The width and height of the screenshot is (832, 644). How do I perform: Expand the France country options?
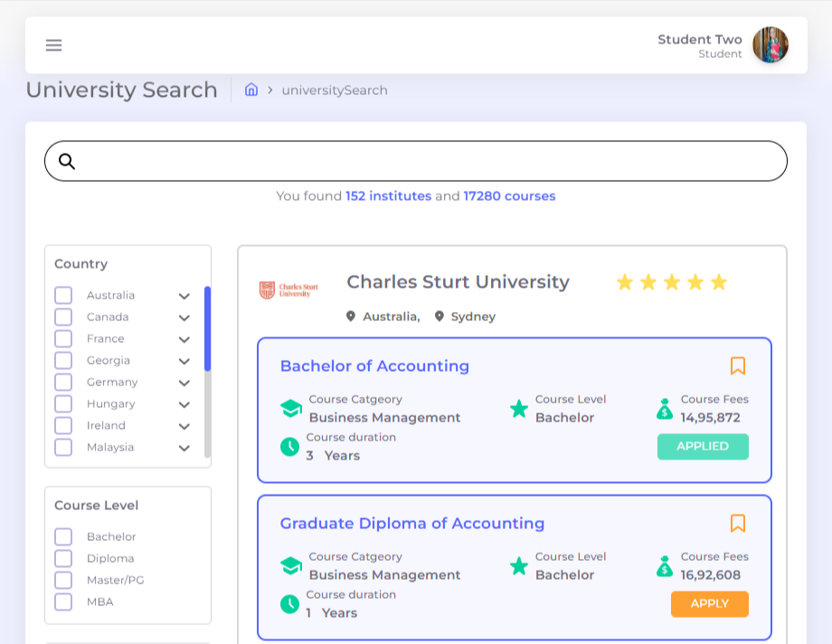coord(184,339)
